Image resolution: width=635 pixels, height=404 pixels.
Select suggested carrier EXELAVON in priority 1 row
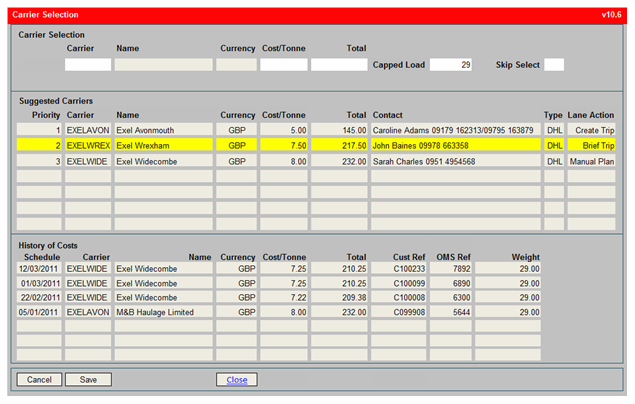click(88, 130)
